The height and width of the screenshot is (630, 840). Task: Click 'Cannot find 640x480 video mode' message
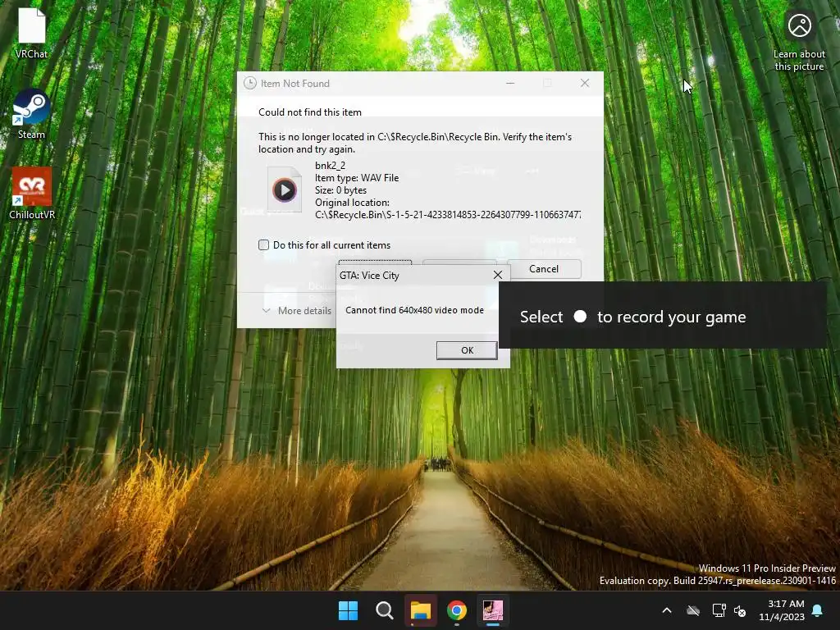pyautogui.click(x=414, y=310)
